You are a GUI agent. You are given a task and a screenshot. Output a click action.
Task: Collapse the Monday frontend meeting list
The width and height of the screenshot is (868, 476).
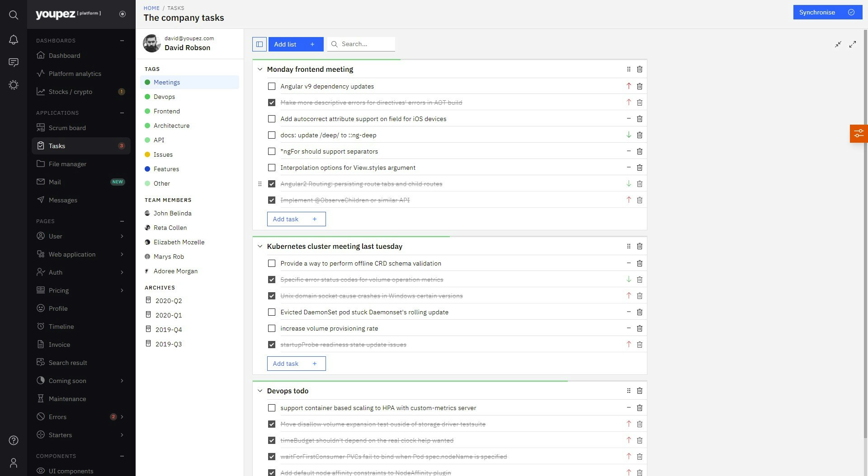[260, 69]
